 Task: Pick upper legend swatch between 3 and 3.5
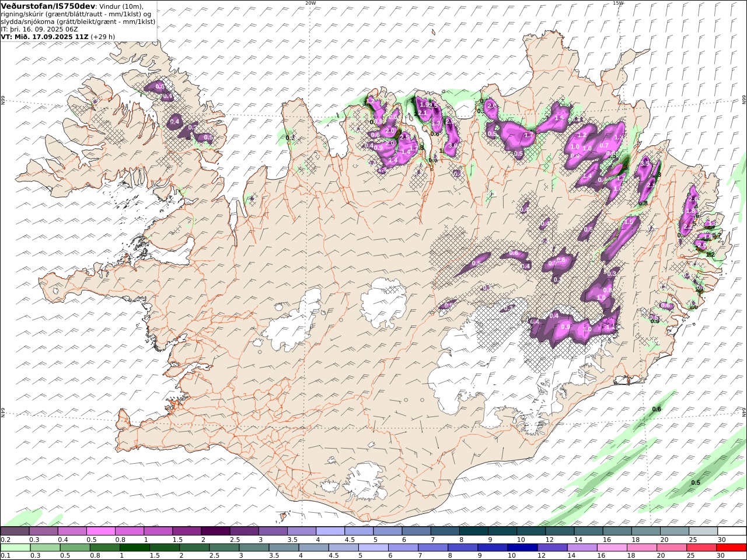tap(273, 531)
